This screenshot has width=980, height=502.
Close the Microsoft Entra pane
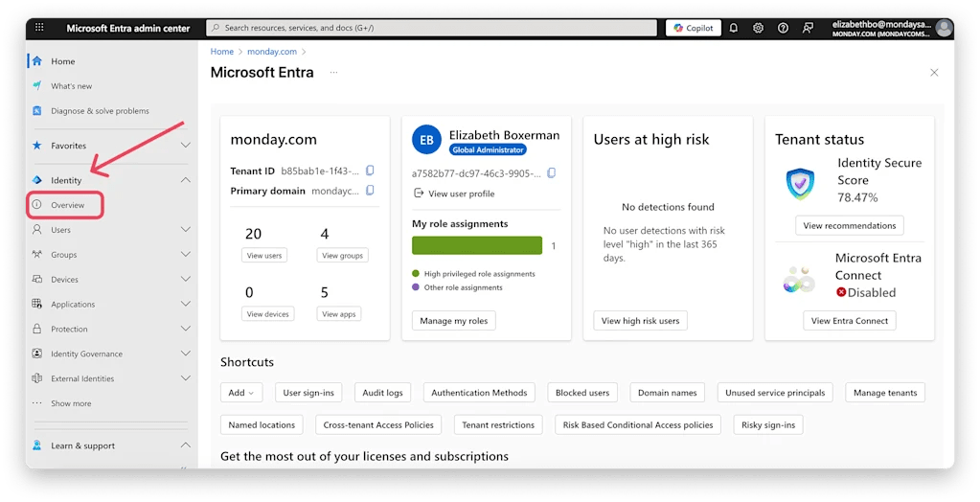point(934,73)
